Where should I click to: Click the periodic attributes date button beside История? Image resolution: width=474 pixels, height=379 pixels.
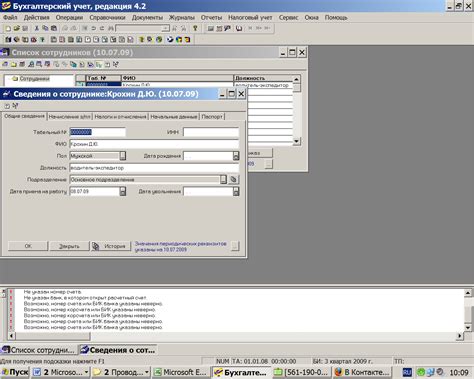point(235,246)
